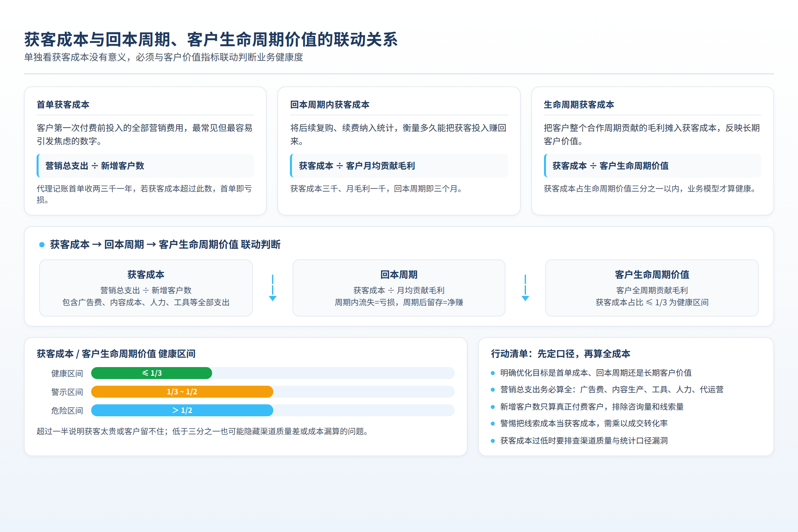Click heading 获客成本 / 客户生命周期价值 健康区间
798x532 pixels.
(116, 354)
